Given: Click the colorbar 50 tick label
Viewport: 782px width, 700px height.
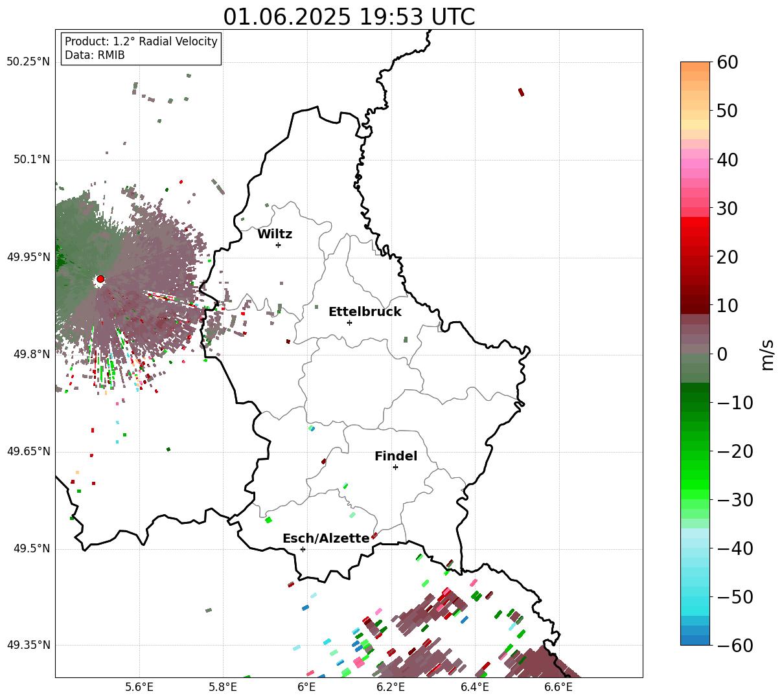Looking at the screenshot, I should point(727,111).
